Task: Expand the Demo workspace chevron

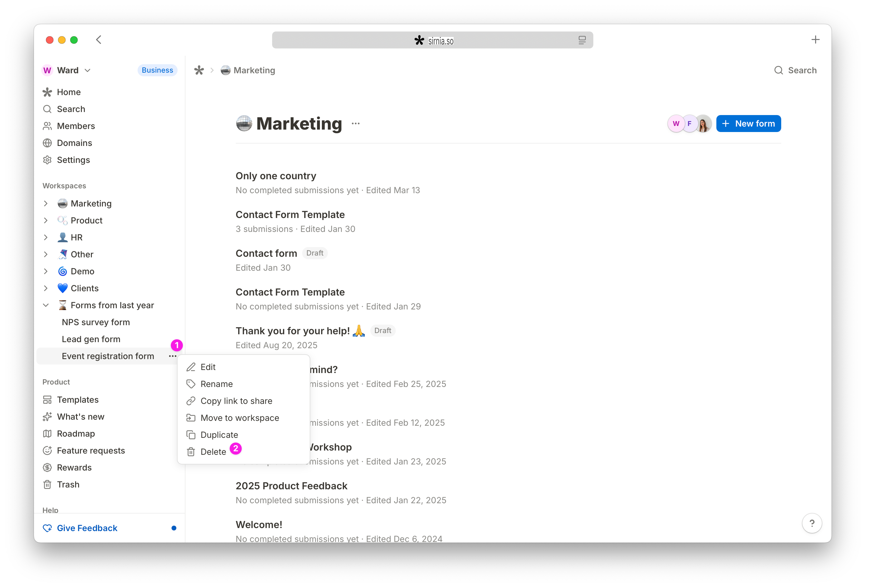Action: pos(46,271)
